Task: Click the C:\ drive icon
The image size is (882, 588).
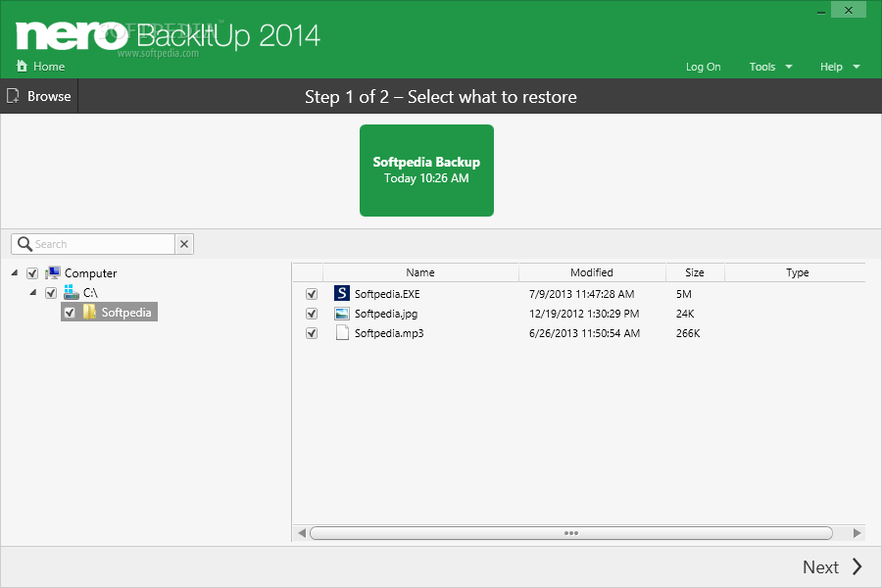Action: tap(72, 292)
